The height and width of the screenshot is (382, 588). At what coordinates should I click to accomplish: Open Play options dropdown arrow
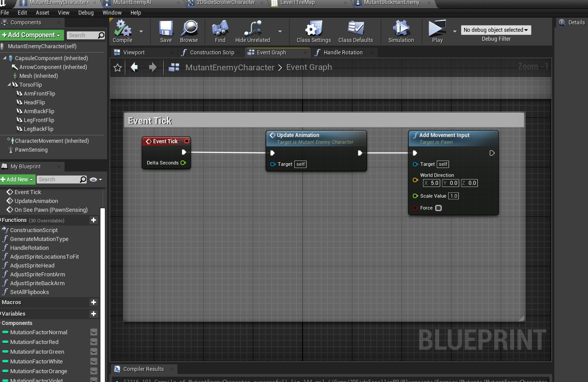click(455, 31)
